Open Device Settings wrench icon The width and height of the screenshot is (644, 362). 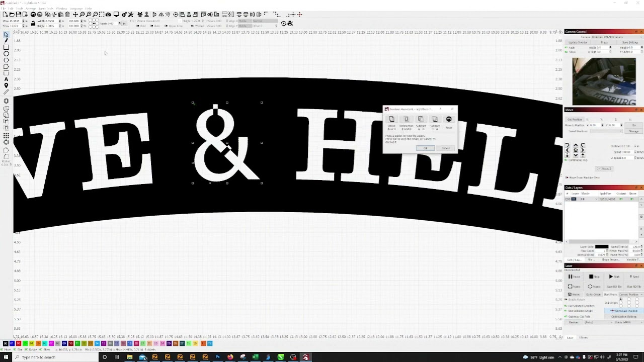click(131, 15)
